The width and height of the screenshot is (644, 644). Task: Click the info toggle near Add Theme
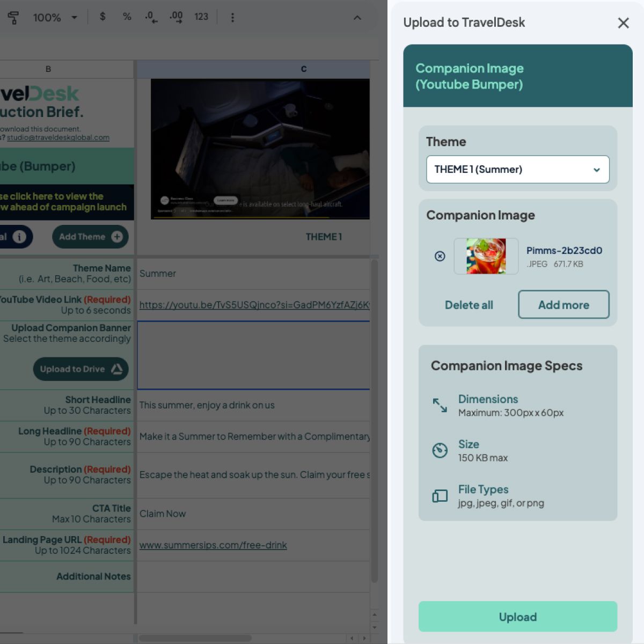[19, 237]
